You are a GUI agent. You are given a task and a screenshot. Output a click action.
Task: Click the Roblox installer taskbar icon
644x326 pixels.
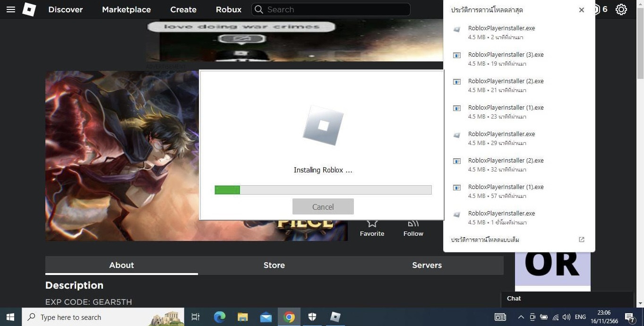[x=335, y=317]
